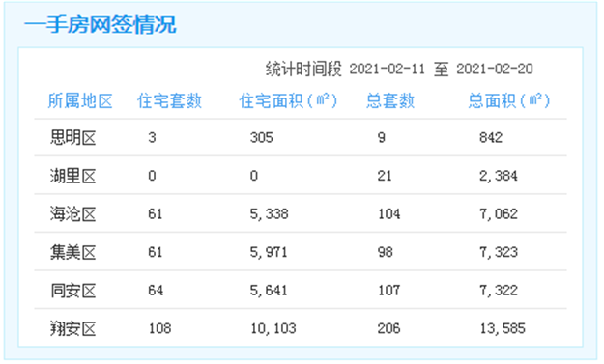
Task: Click the 住宅套数 column header
Action: [169, 101]
